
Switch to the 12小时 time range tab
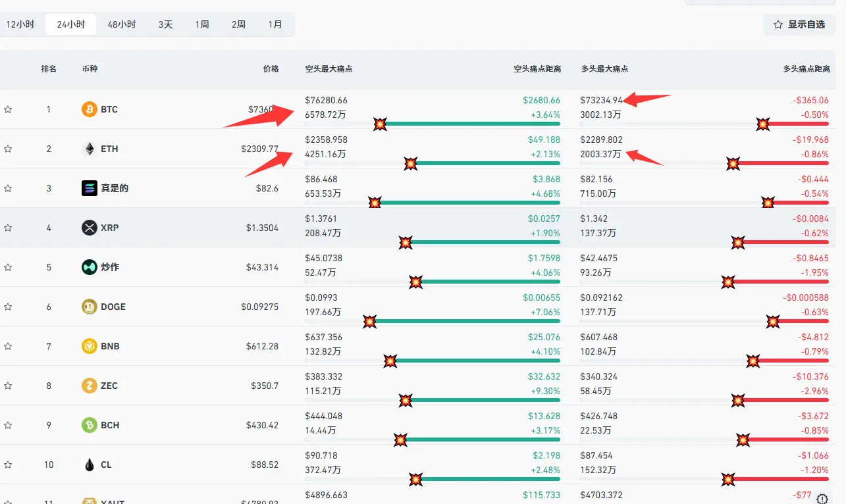[x=20, y=24]
